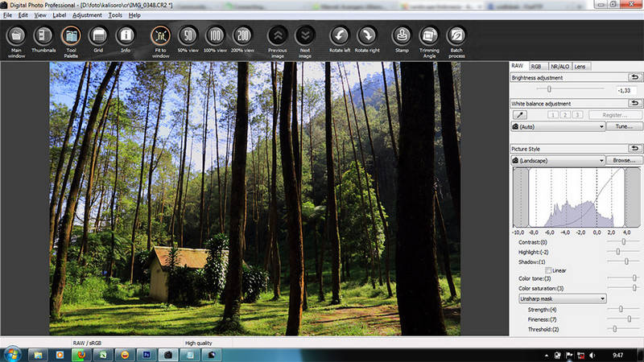Select personal white balance slot 2
The image size is (644, 362).
[x=565, y=115]
